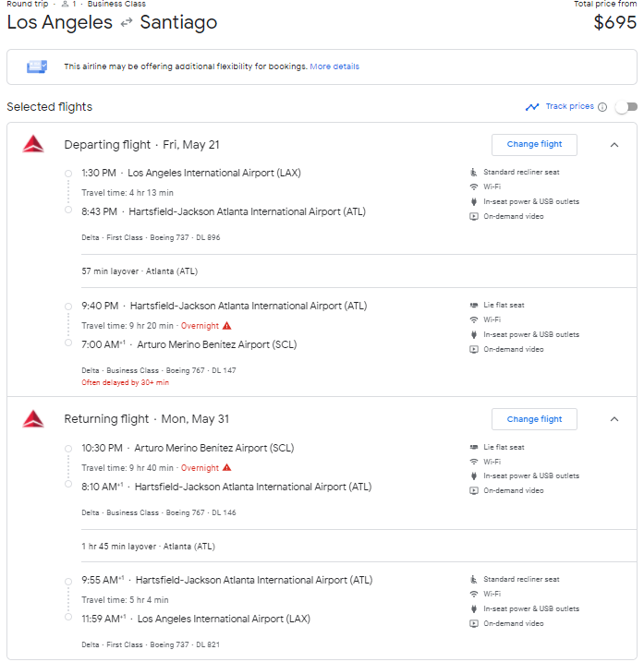644x662 pixels.
Task: Click the 57 min layover Atlanta row
Action: [x=140, y=271]
